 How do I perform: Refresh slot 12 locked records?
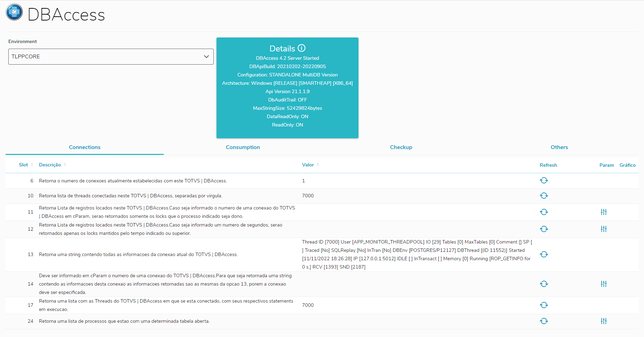544,229
